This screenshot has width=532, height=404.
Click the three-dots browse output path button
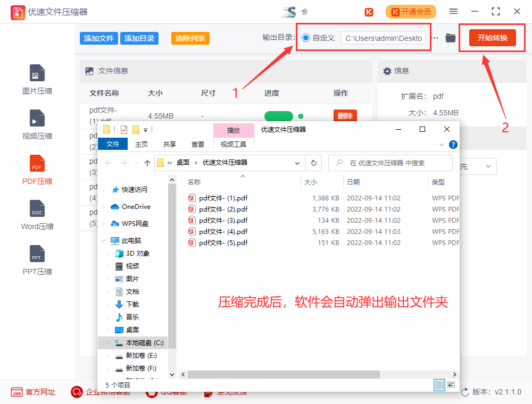click(x=435, y=38)
